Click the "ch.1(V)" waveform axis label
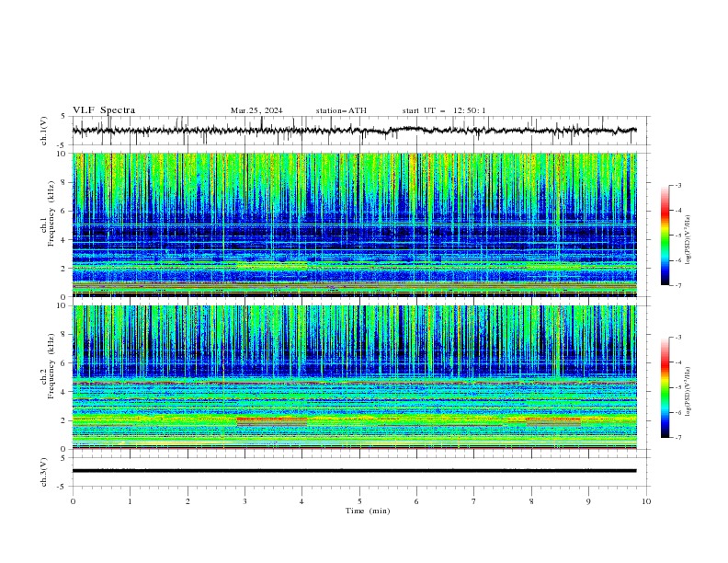The image size is (728, 563). [44, 131]
